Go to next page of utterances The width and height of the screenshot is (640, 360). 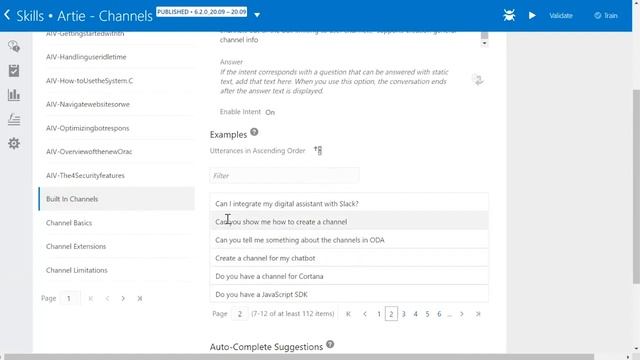pyautogui.click(x=462, y=314)
